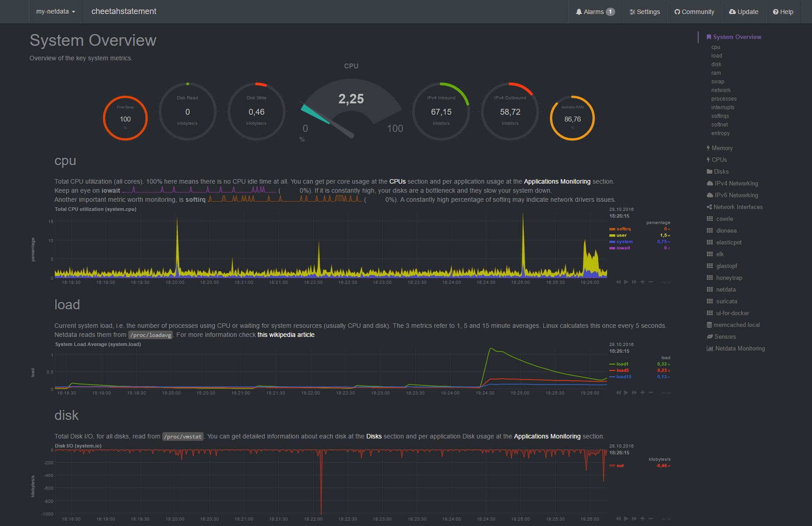Screen dimensions: 812x526
Task: Zoom out with minus icon under CPU chart
Action: pos(651,282)
